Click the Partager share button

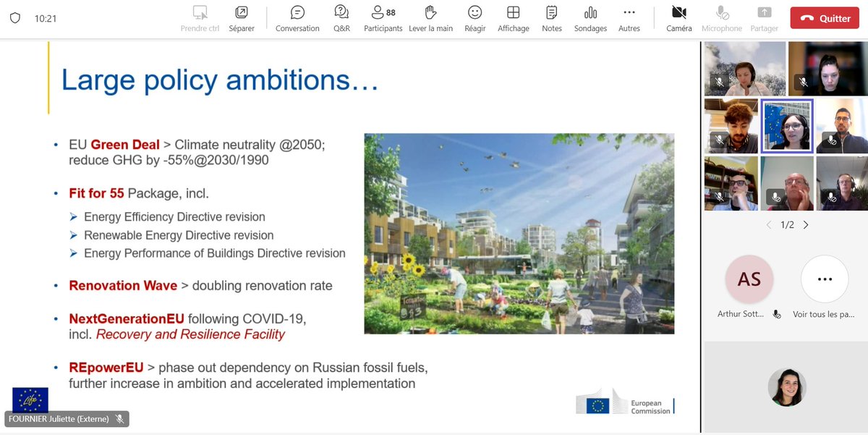764,19
